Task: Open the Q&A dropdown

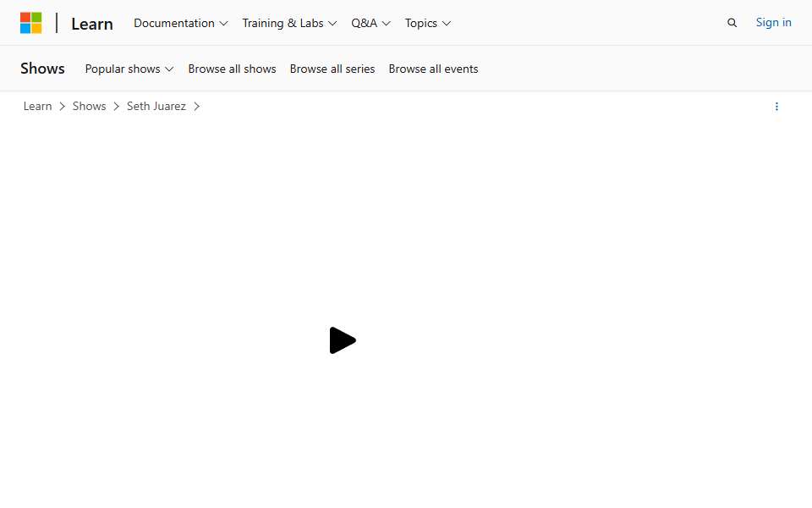Action: pos(370,24)
